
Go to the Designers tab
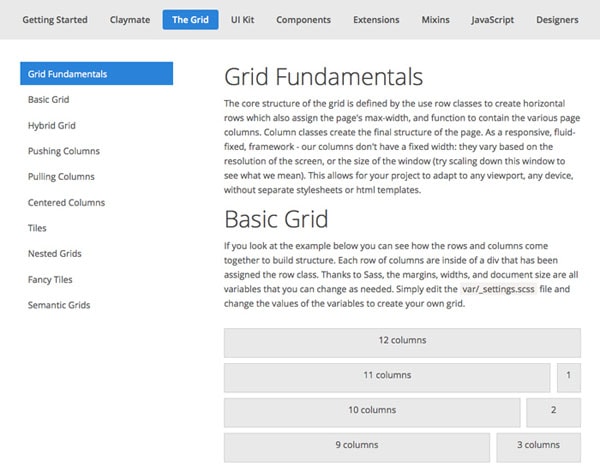[x=557, y=20]
